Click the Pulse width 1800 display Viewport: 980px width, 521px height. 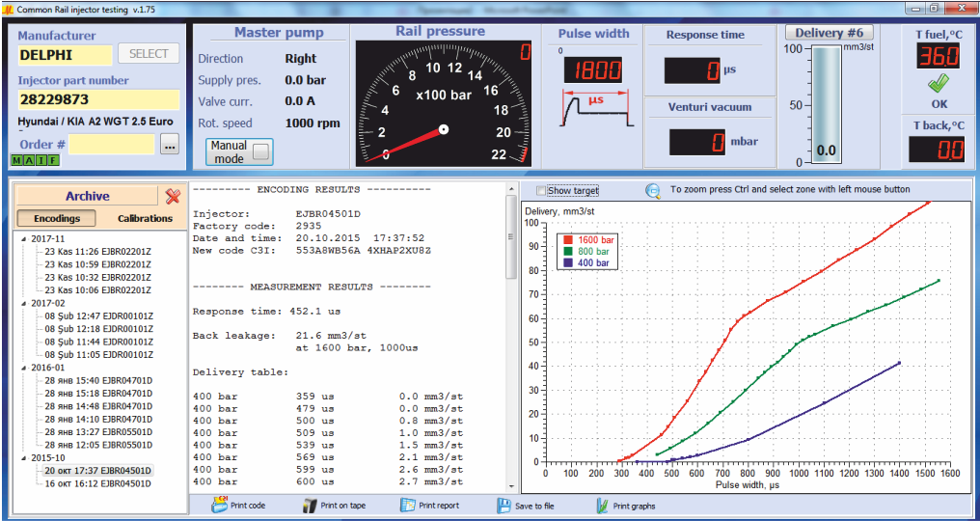(594, 70)
